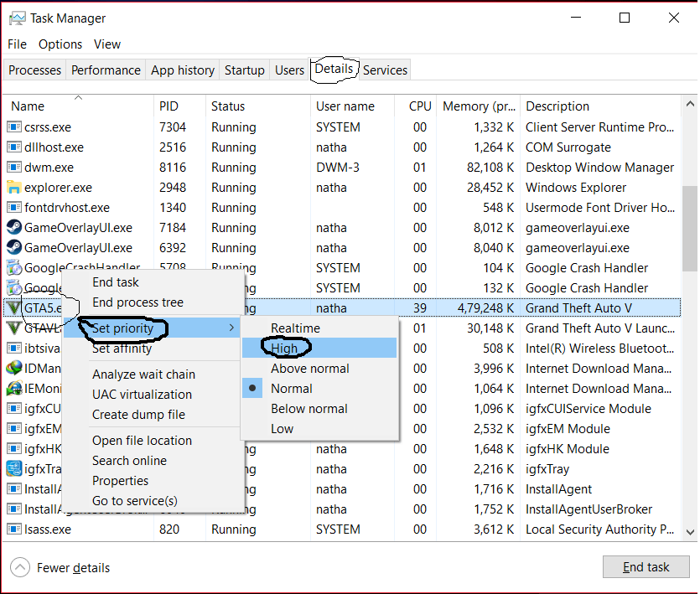
Task: Switch to the Services tab
Action: 385,70
